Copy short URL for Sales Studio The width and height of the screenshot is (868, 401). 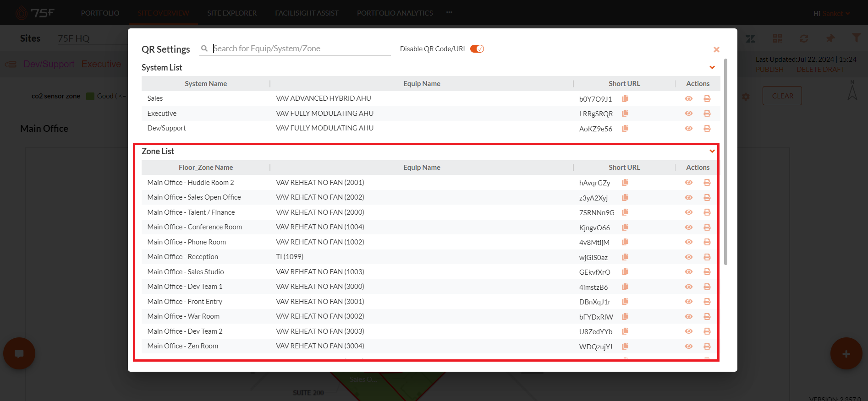[x=625, y=271]
